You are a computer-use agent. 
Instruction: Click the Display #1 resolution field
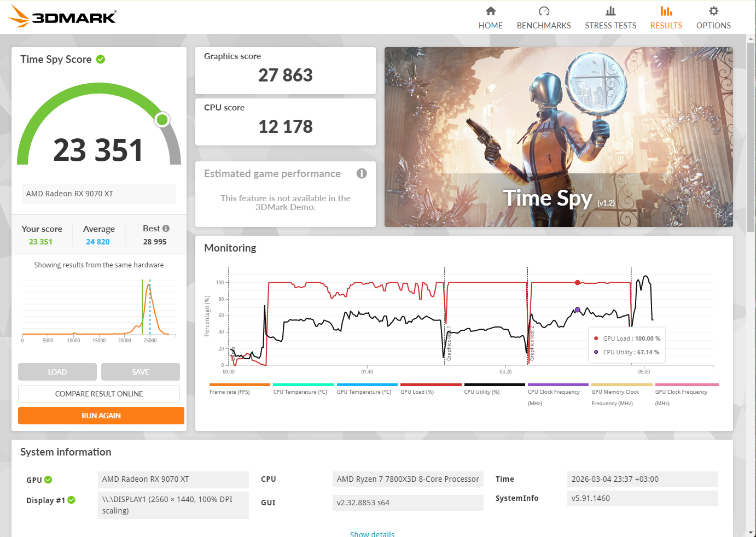173,505
